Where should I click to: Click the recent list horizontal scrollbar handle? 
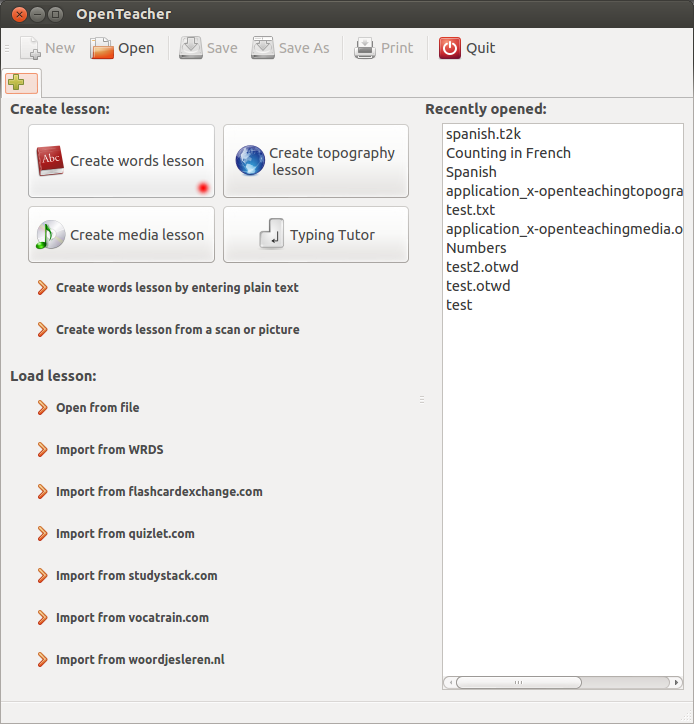(519, 682)
